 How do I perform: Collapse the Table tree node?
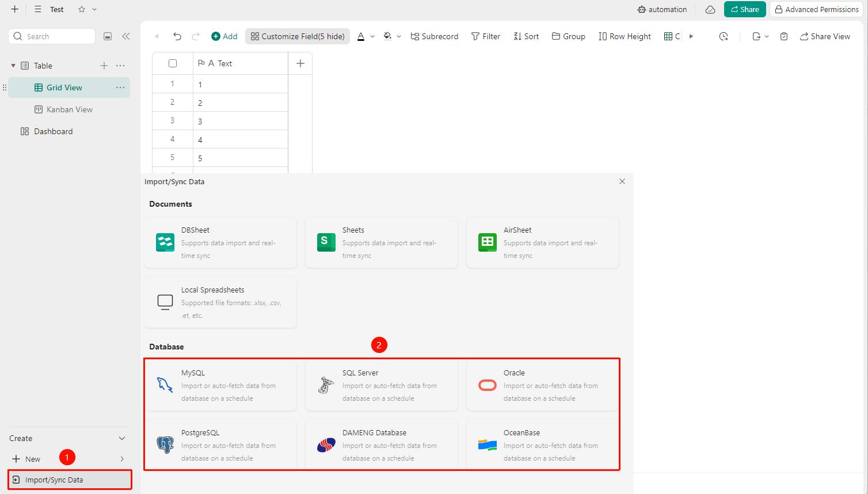[13, 66]
